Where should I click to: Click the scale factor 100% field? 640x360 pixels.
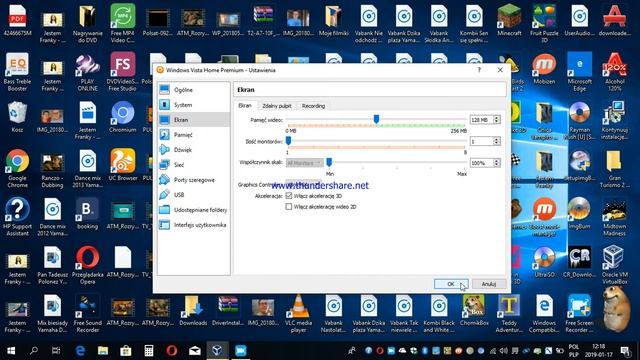coord(481,163)
